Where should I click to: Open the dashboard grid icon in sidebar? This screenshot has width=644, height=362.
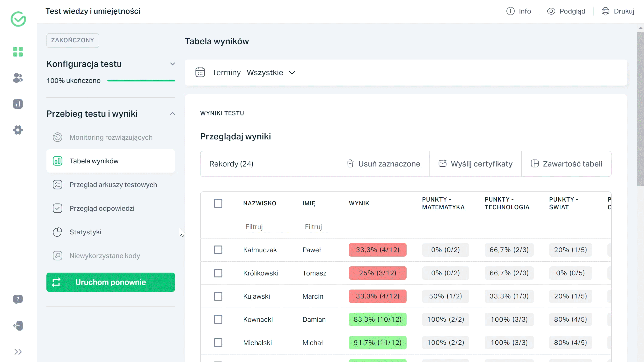coord(18,52)
